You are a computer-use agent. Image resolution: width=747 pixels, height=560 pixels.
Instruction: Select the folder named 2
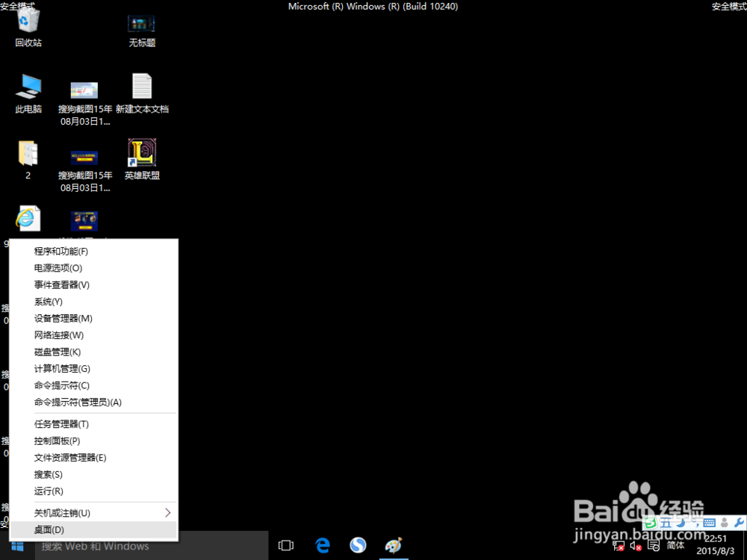(x=28, y=160)
